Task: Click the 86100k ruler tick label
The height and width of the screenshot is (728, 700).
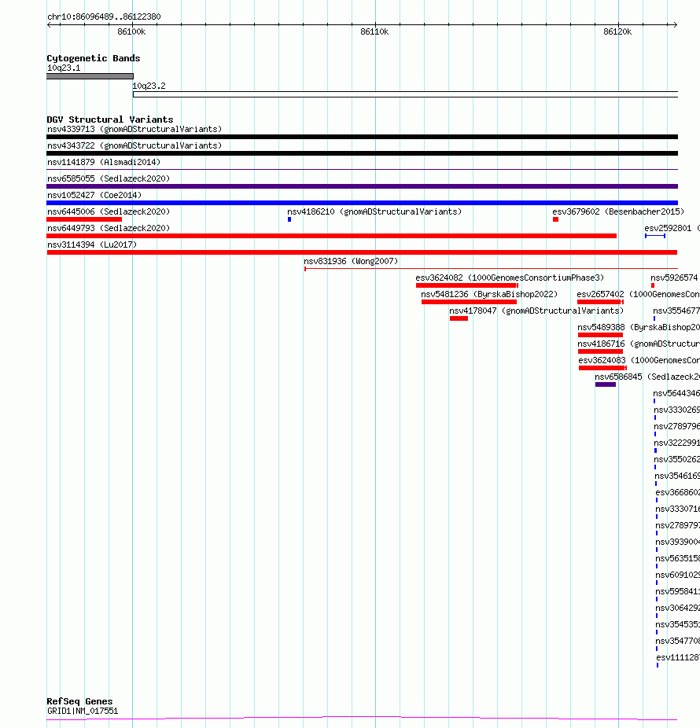Action: pyautogui.click(x=131, y=31)
